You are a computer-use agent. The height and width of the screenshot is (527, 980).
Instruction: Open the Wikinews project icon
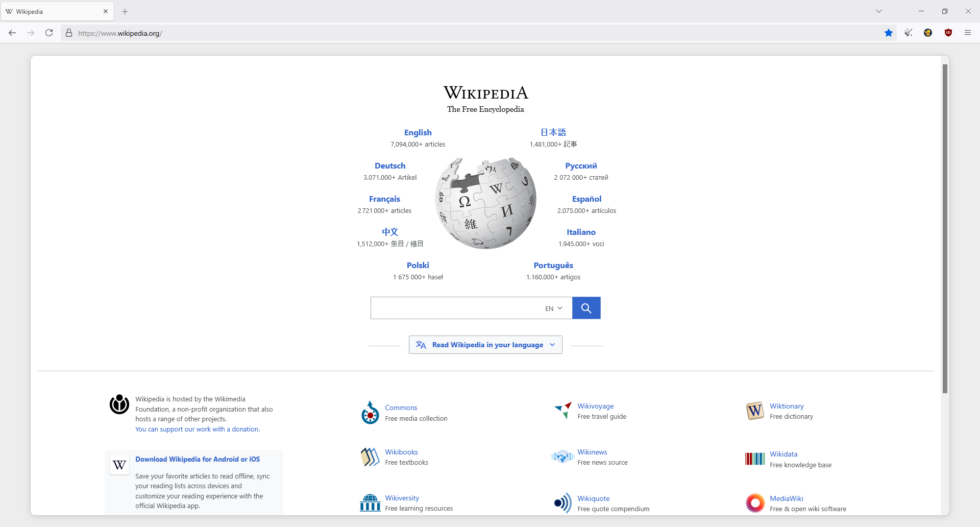[x=562, y=457]
